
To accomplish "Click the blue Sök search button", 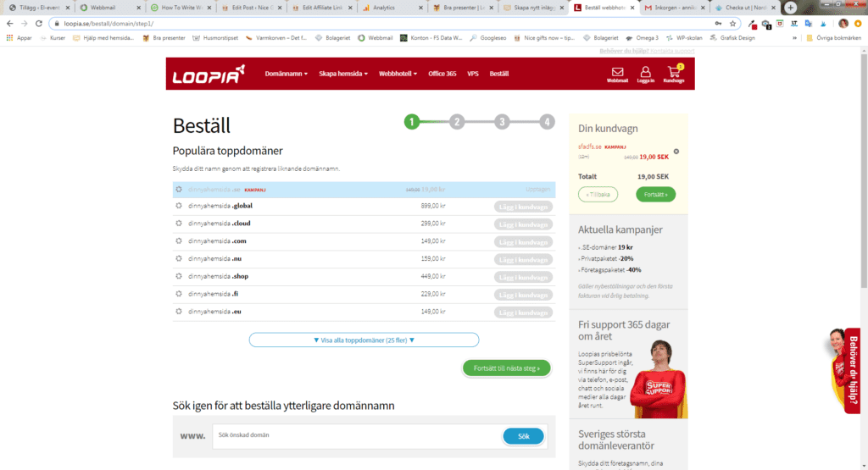I will (x=523, y=436).
